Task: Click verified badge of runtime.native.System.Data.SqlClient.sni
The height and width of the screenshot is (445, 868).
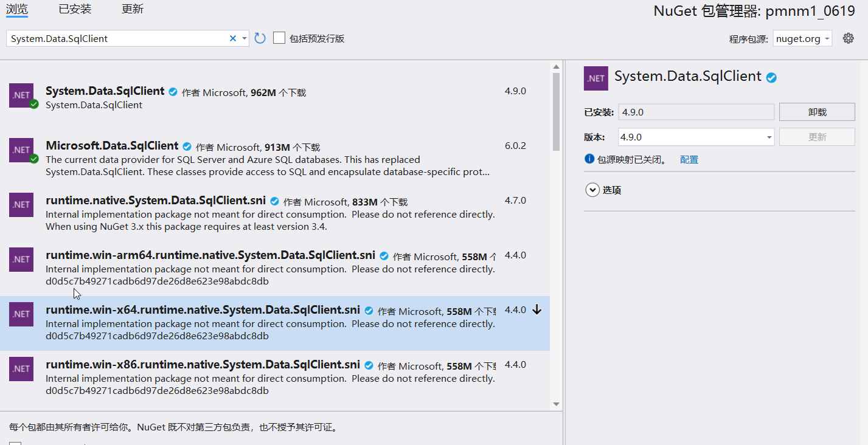Action: pyautogui.click(x=275, y=201)
